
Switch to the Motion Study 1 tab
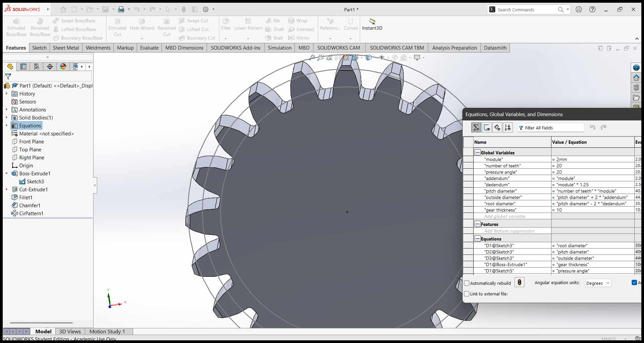[x=107, y=331]
